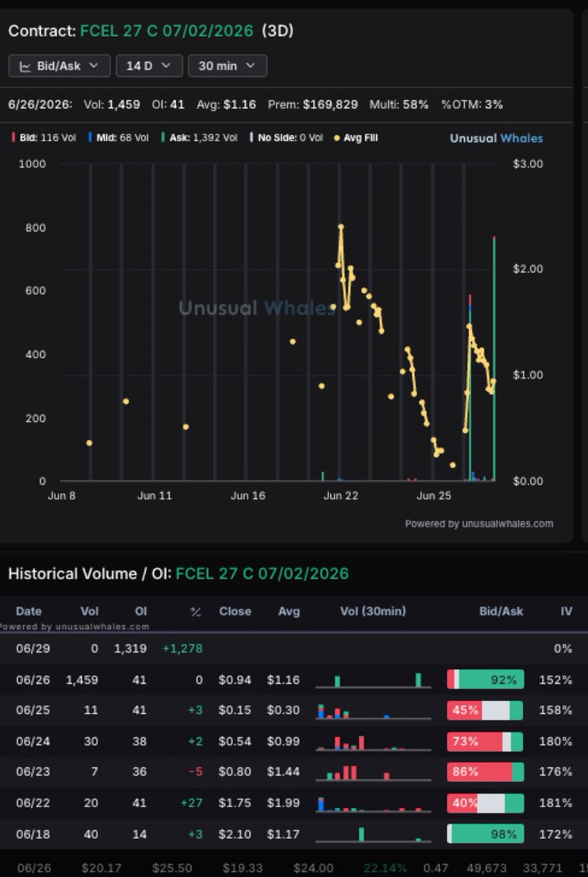Open the 30 min interval dropdown
Viewport: 588px width, 877px height.
(227, 66)
